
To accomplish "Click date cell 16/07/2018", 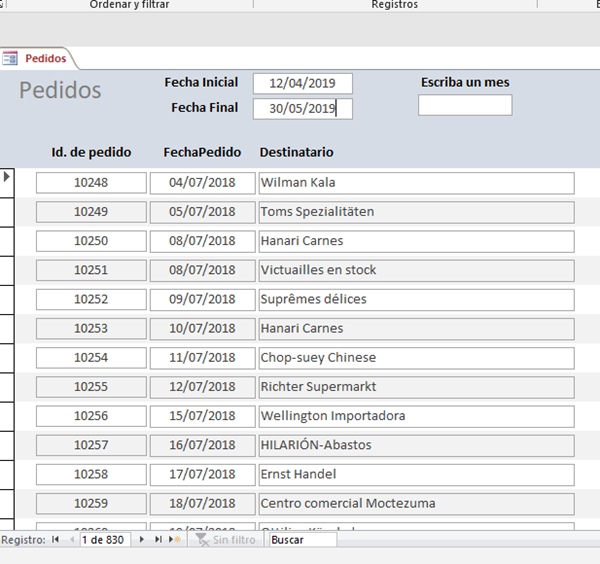I will point(202,445).
